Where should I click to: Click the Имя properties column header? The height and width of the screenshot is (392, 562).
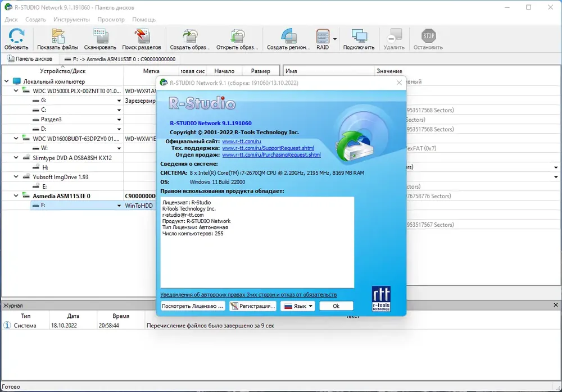coord(329,71)
